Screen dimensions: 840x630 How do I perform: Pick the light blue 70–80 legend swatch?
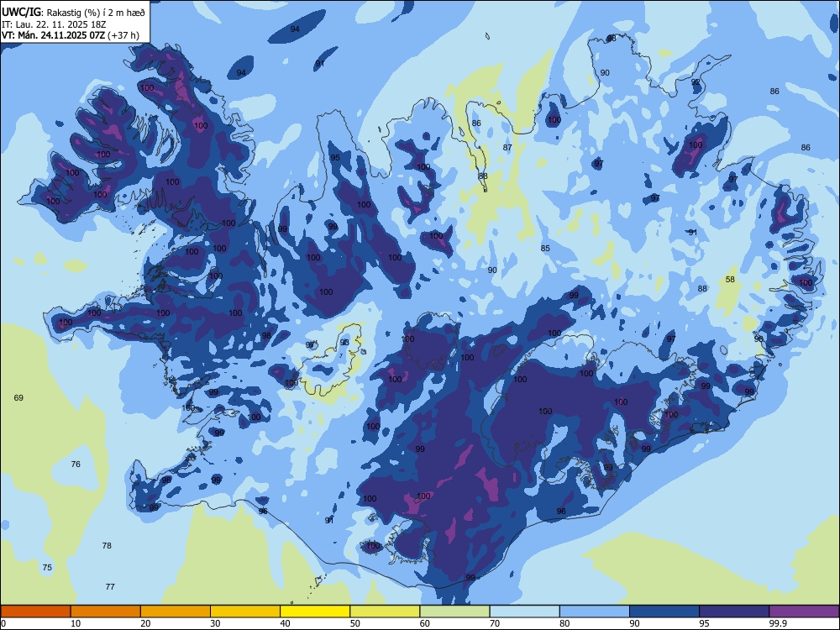click(x=524, y=612)
